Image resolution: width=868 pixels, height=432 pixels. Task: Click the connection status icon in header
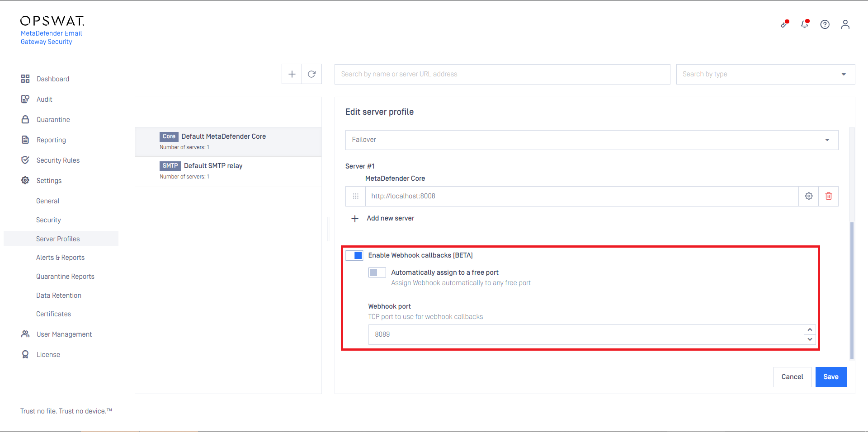[x=785, y=24]
